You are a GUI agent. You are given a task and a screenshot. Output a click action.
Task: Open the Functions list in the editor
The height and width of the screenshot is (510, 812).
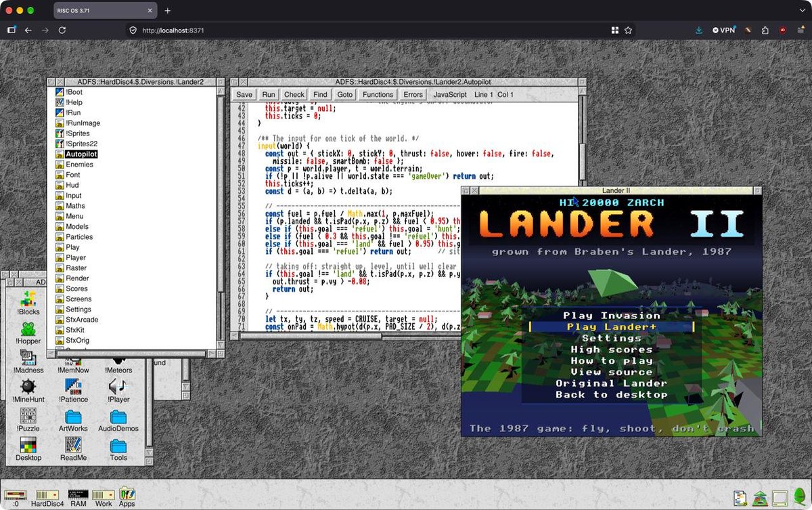[378, 95]
